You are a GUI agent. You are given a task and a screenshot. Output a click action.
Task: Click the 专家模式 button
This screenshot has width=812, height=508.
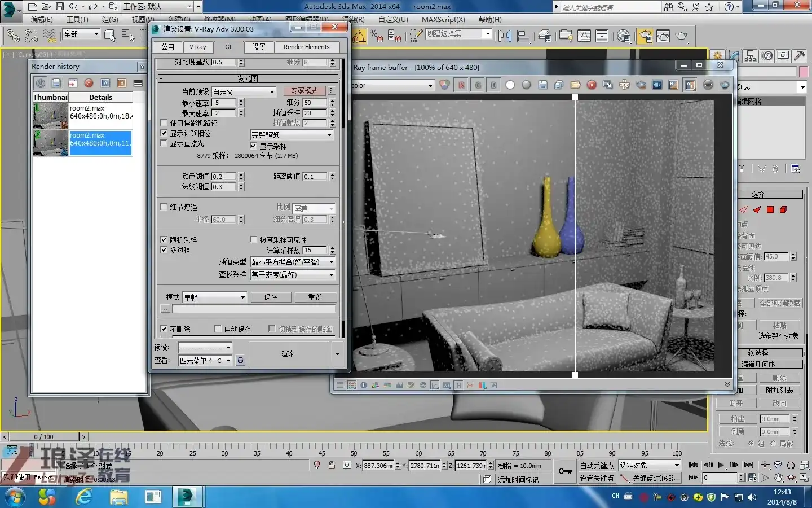[305, 90]
